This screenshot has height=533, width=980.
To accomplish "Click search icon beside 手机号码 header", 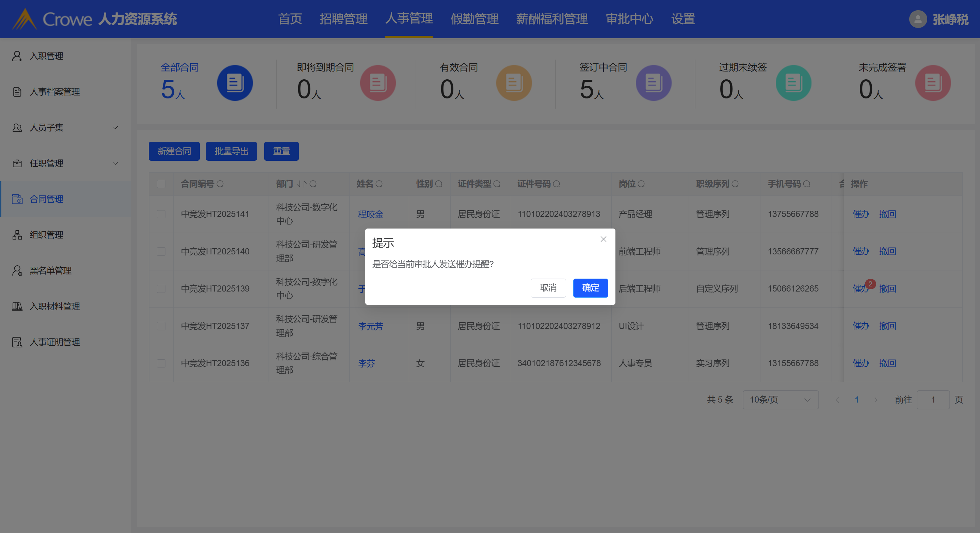I will [x=806, y=184].
